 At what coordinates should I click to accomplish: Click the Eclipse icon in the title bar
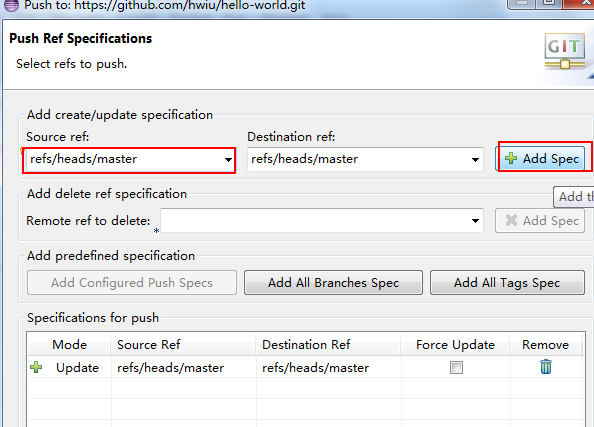11,5
